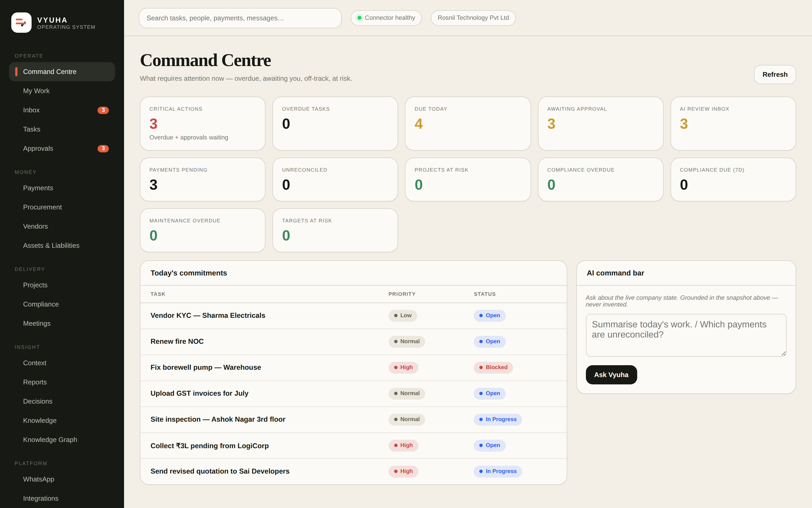Open Tasks from the sidebar
Image resolution: width=812 pixels, height=508 pixels.
62,129
